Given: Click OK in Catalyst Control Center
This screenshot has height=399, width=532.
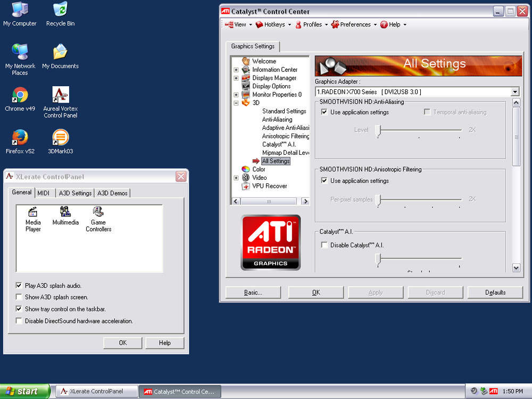Looking at the screenshot, I should pos(316,293).
